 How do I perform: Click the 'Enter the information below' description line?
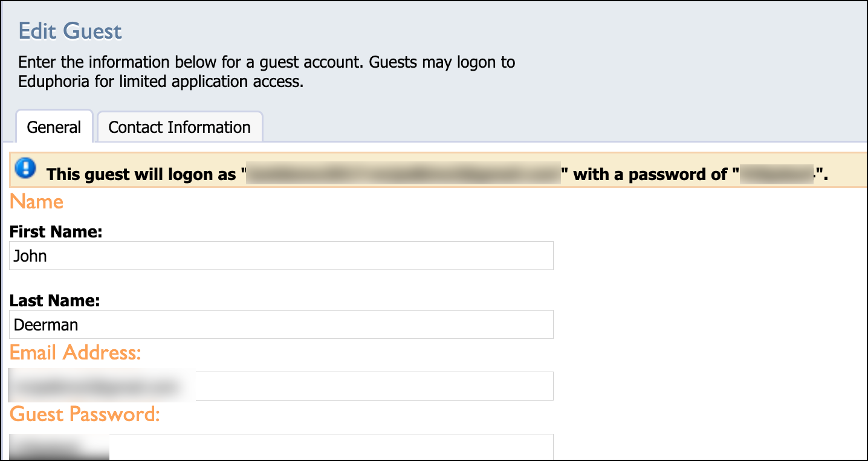click(267, 62)
